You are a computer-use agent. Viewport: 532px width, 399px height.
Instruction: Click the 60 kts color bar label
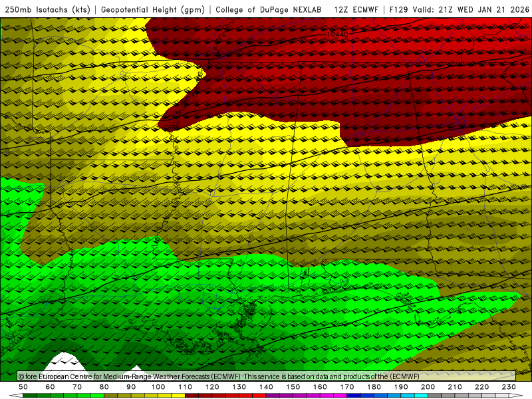click(51, 387)
